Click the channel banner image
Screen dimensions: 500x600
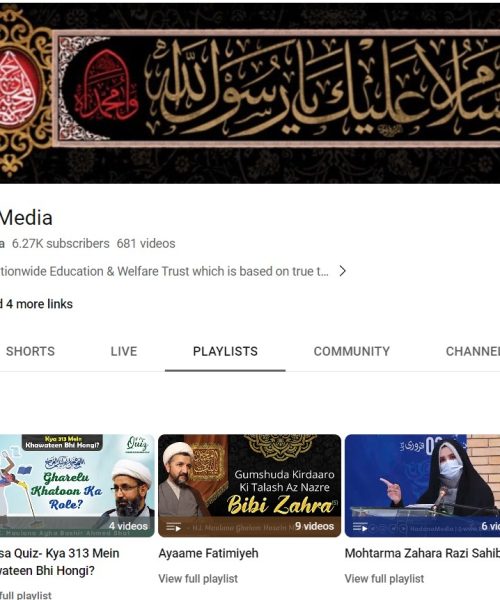tap(250, 93)
